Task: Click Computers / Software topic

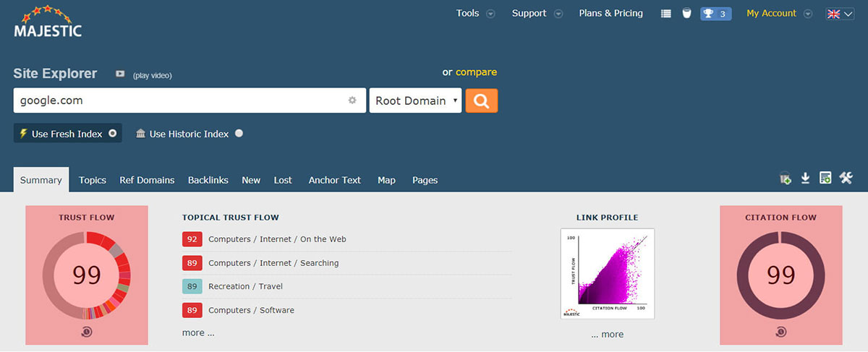Action: point(251,310)
